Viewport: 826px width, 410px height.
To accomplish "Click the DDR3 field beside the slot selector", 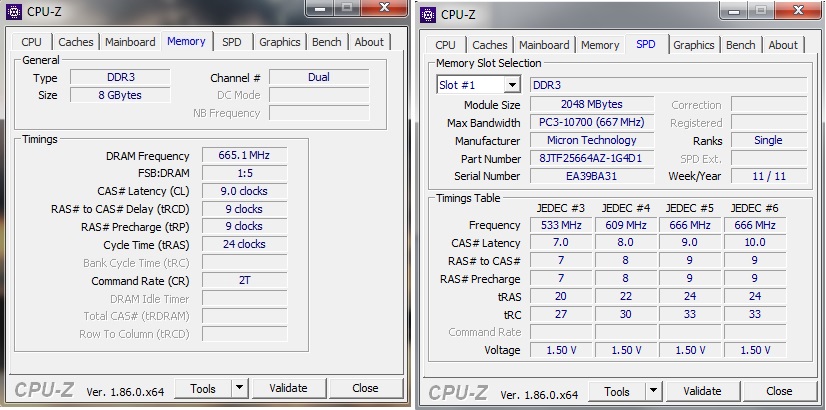I will click(x=668, y=85).
